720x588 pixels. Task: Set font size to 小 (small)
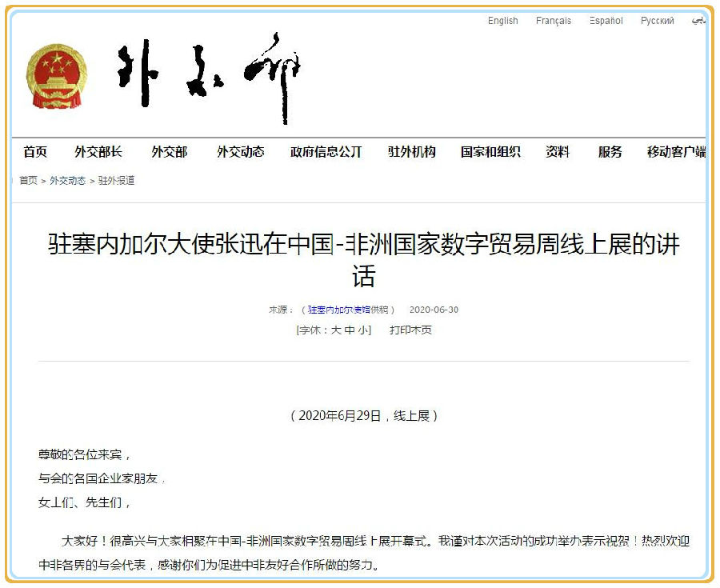[362, 330]
